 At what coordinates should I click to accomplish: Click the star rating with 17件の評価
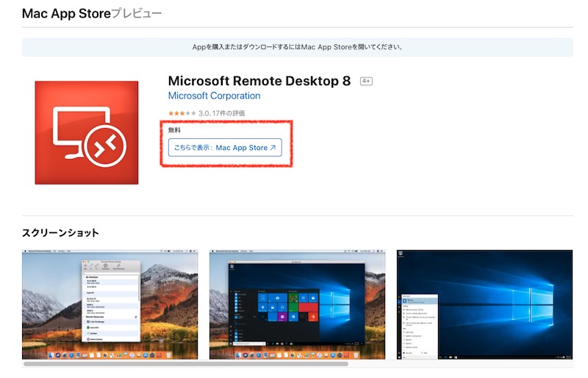pyautogui.click(x=207, y=113)
